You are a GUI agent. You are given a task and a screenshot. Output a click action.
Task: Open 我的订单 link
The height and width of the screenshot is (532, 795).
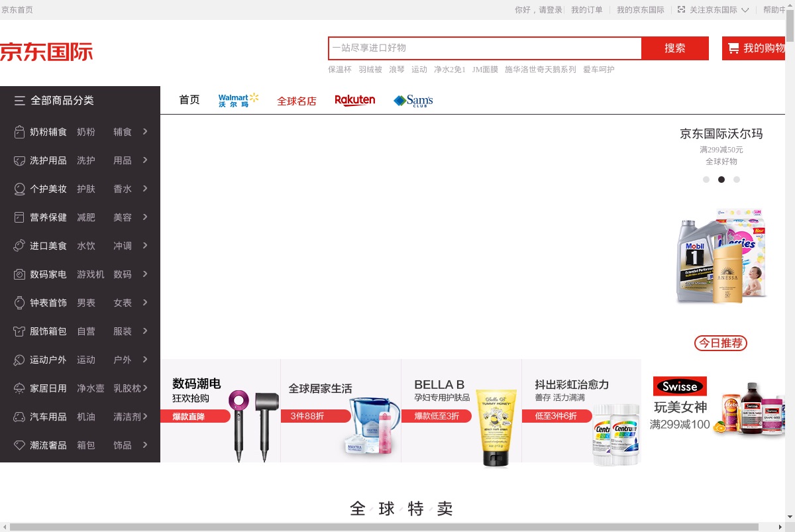[x=587, y=10]
